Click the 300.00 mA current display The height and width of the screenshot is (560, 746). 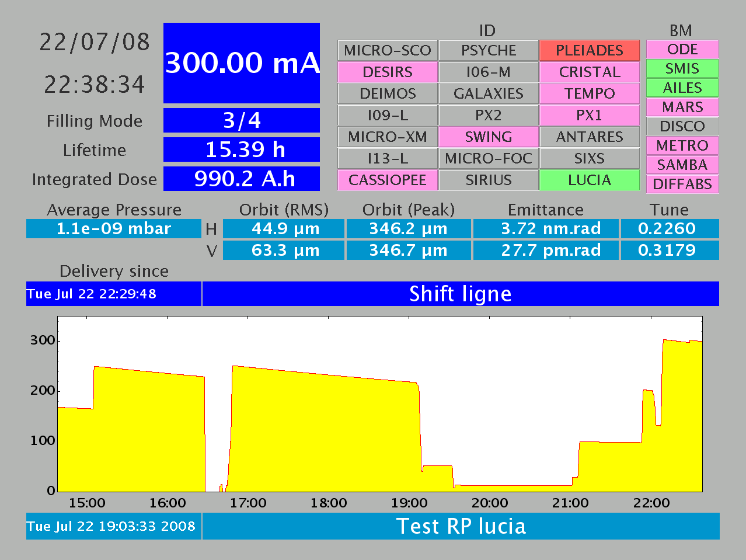pyautogui.click(x=242, y=63)
